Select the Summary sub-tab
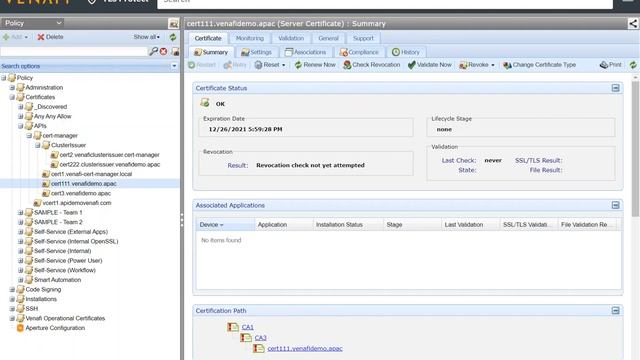The width and height of the screenshot is (640, 360). pyautogui.click(x=211, y=52)
